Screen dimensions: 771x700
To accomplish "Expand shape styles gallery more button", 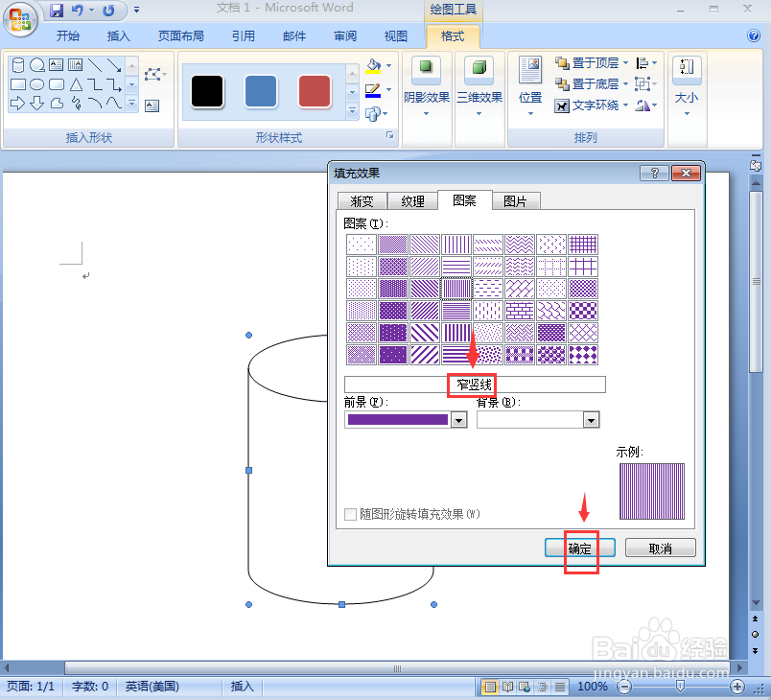I will pos(352,111).
